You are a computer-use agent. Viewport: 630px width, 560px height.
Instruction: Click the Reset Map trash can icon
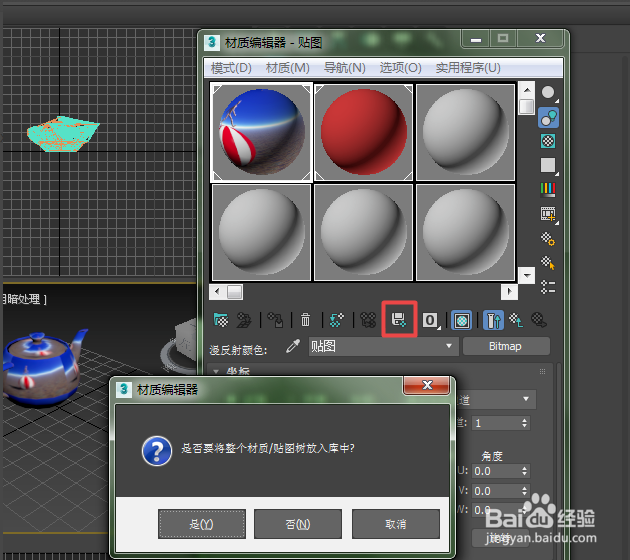click(306, 320)
